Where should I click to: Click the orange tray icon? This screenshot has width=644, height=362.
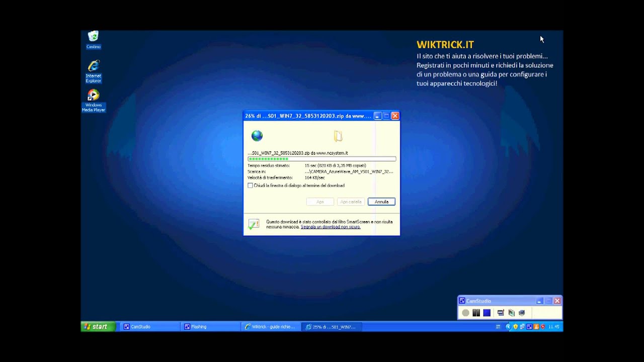[536, 327]
